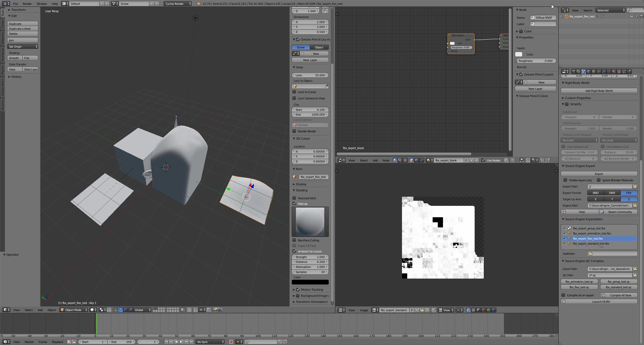This screenshot has width=644, height=345.
Task: Toggle the Matcap checkbox in Shading panel
Action: click(x=294, y=204)
